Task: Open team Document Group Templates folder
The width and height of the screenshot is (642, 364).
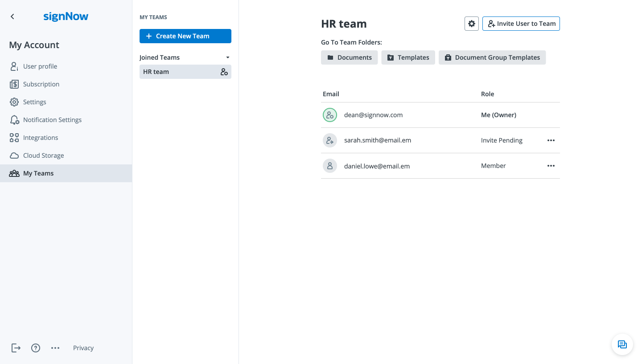Action: pos(492,57)
